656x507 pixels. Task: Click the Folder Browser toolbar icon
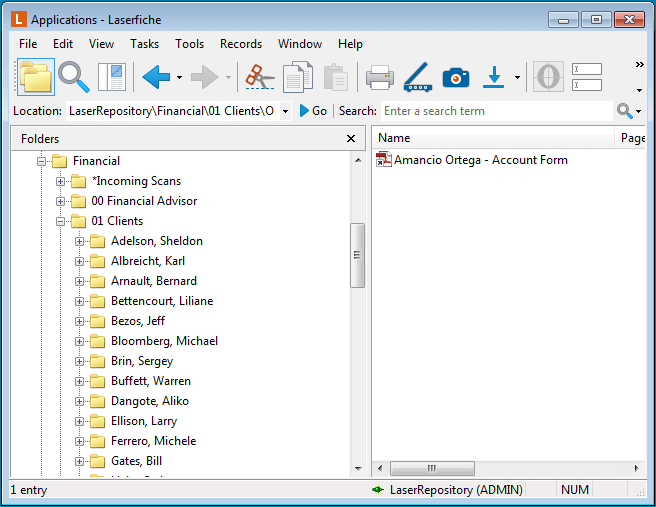36,77
